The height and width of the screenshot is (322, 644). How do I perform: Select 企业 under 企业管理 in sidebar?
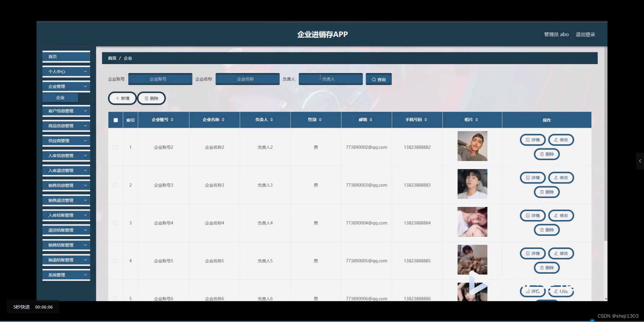coord(60,97)
